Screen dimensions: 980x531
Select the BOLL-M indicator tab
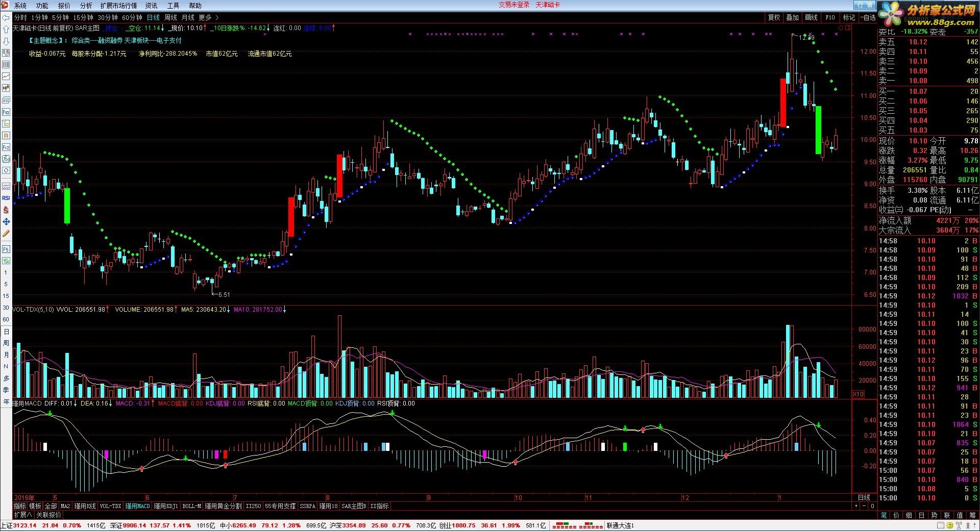coord(192,506)
